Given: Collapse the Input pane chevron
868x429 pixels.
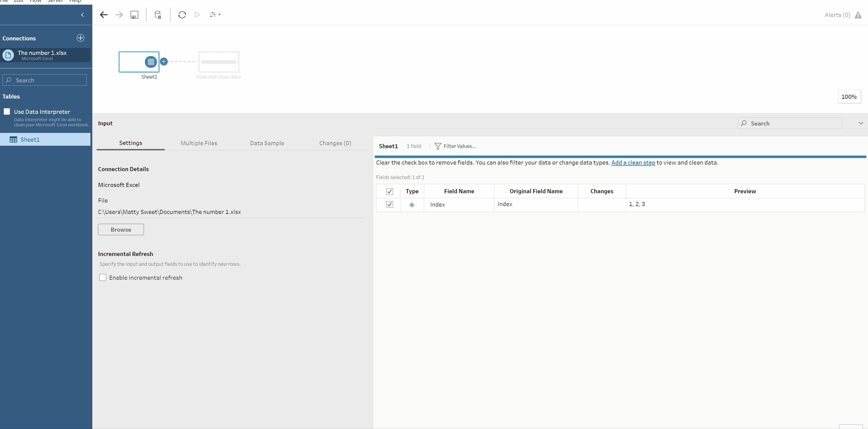Looking at the screenshot, I should click(x=861, y=123).
